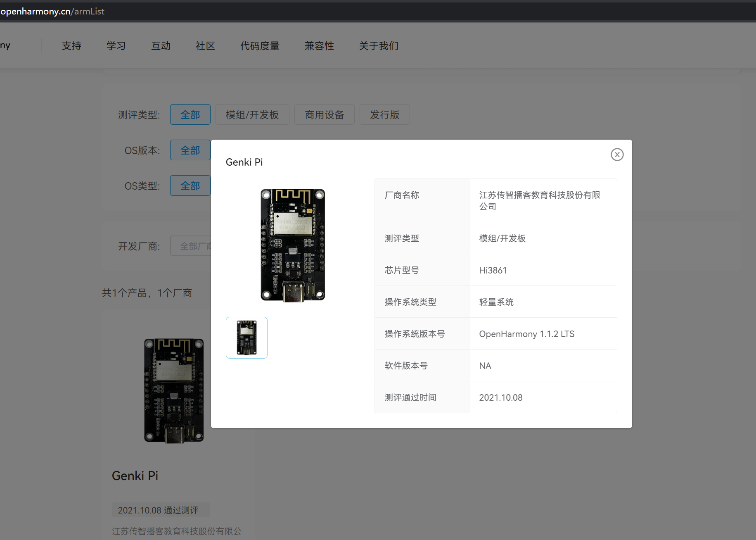
Task: Open the 互动 navigation menu
Action: (x=161, y=46)
